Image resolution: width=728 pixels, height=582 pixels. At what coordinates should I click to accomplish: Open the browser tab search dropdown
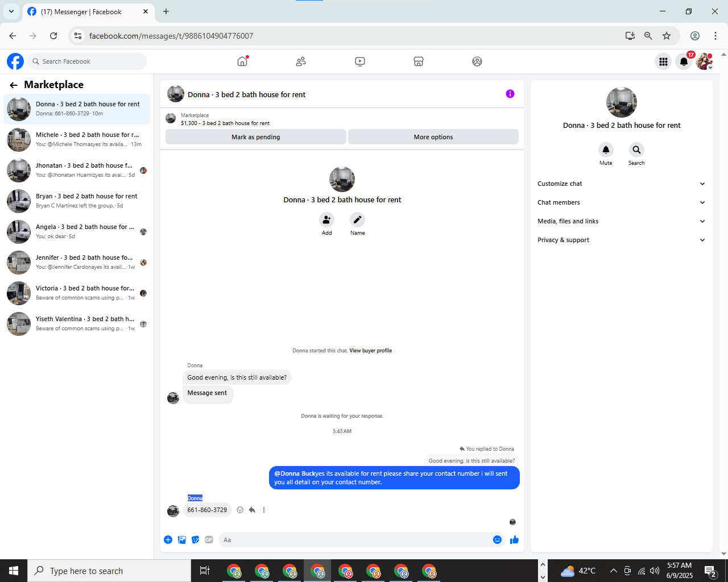coord(11,11)
